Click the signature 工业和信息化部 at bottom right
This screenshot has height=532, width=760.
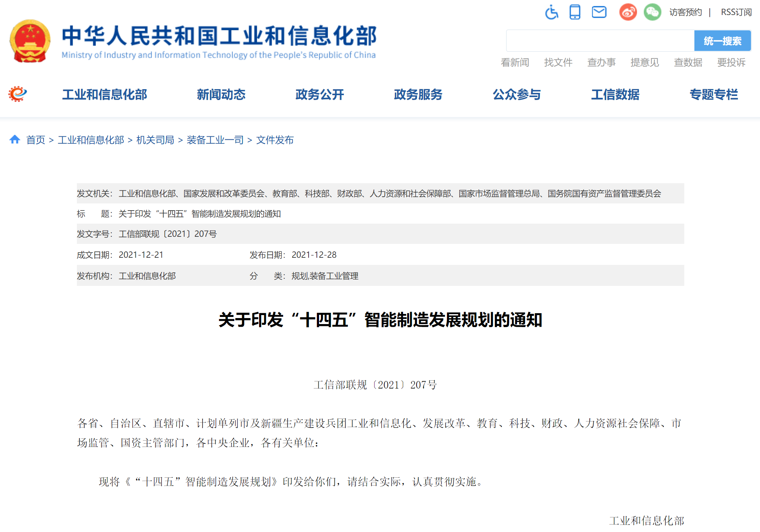click(646, 521)
